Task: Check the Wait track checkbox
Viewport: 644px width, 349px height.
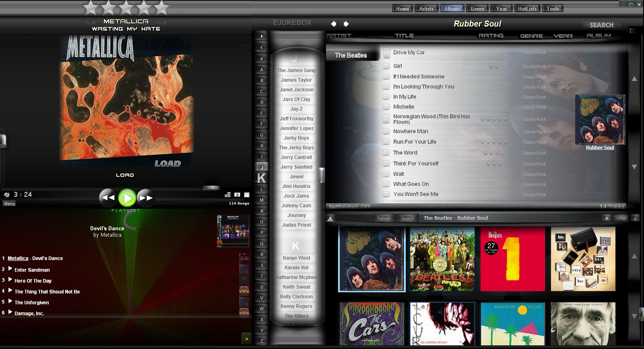Action: pos(386,174)
